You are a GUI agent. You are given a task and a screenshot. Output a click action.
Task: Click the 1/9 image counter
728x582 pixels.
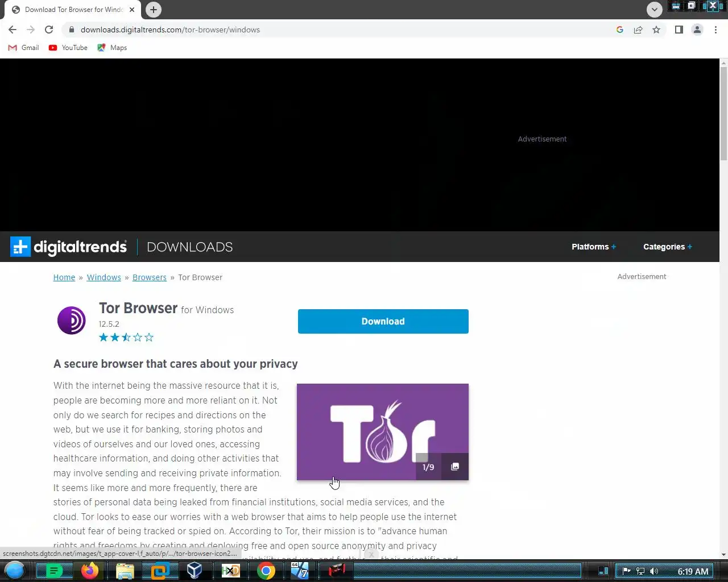click(x=428, y=467)
